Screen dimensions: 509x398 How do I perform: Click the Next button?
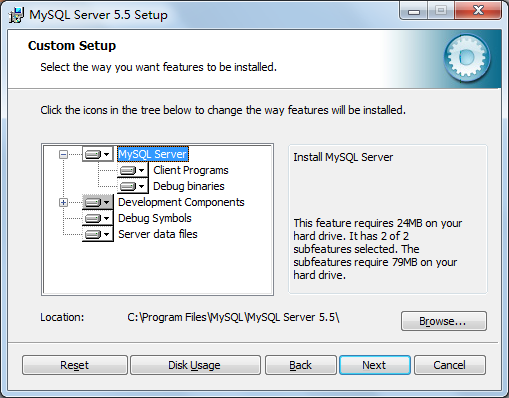coord(375,365)
